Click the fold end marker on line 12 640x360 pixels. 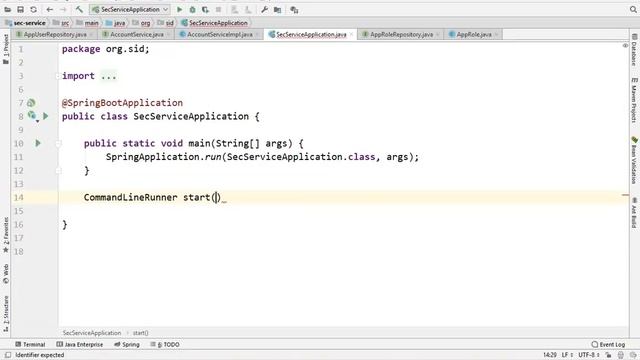tap(58, 171)
